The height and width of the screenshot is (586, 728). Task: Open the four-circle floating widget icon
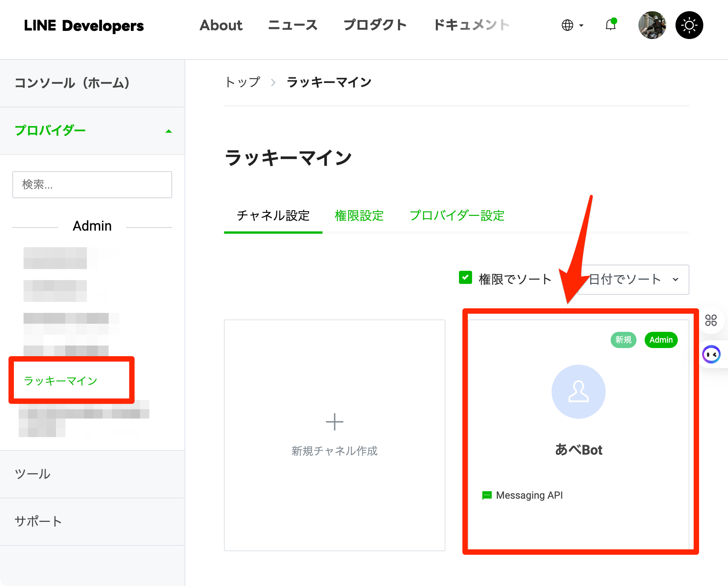pyautogui.click(x=711, y=320)
